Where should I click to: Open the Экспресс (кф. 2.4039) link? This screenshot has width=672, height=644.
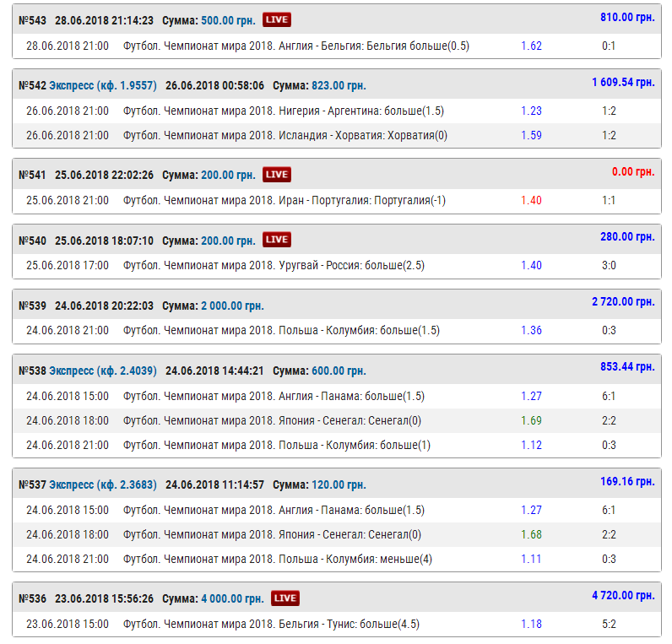pyautogui.click(x=103, y=371)
